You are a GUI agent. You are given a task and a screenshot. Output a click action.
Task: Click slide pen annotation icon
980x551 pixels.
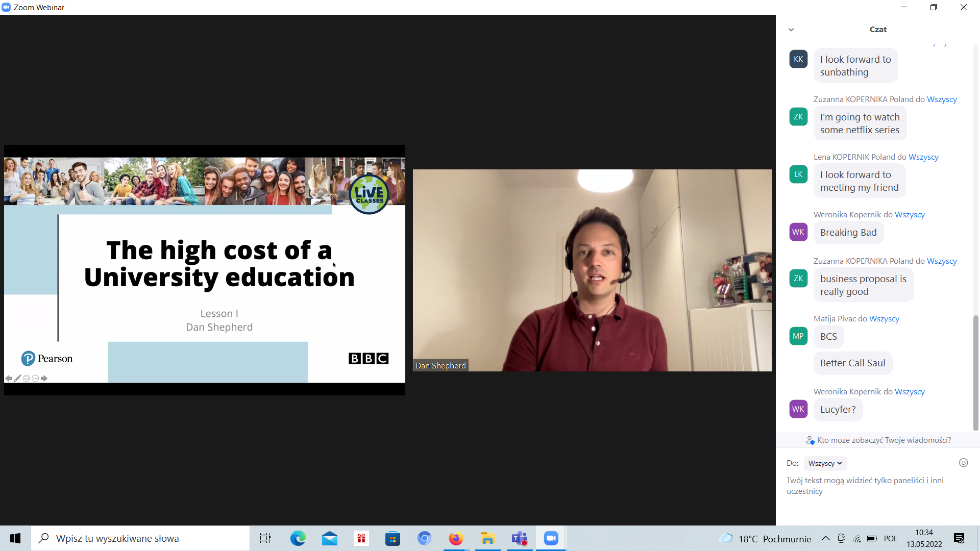pyautogui.click(x=17, y=378)
